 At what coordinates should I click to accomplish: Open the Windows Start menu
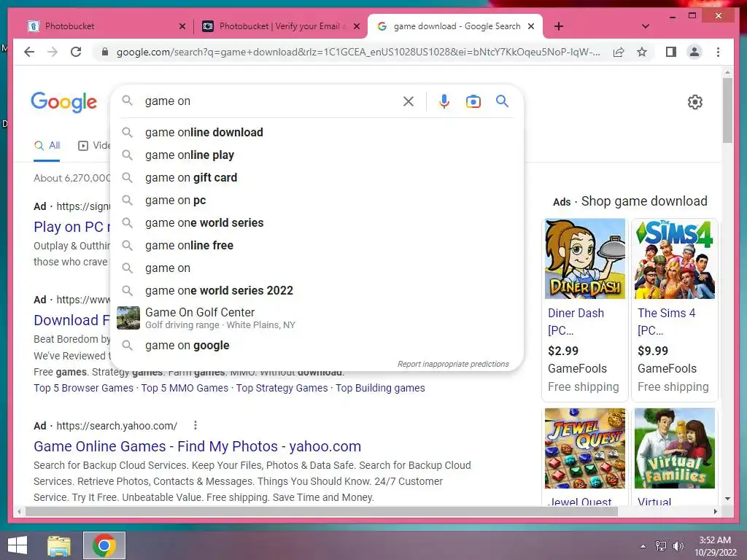click(18, 545)
